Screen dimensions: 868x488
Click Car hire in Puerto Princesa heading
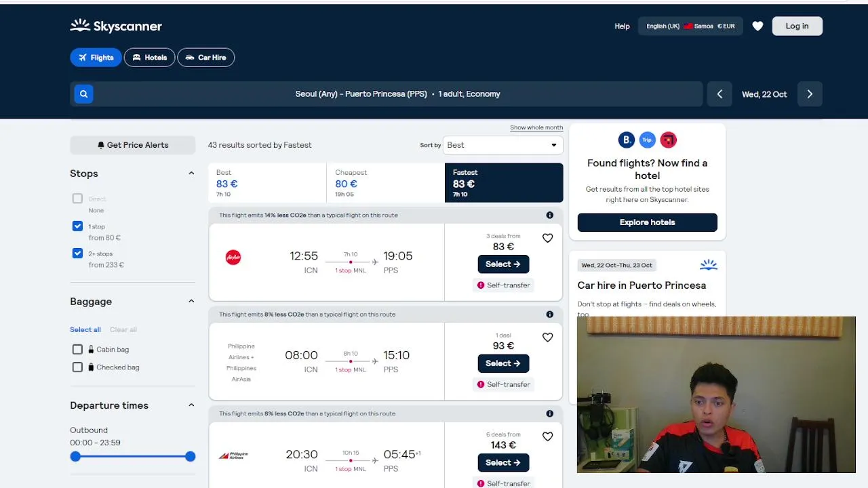pos(642,285)
